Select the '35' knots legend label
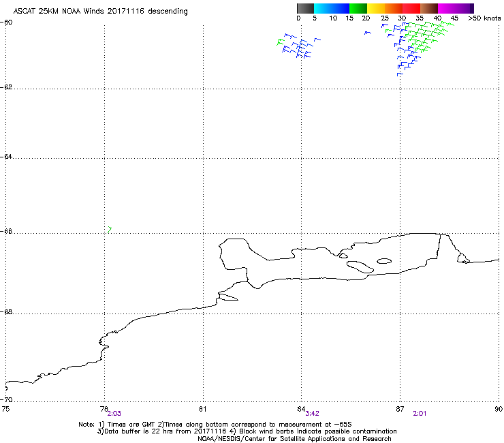 420,18
